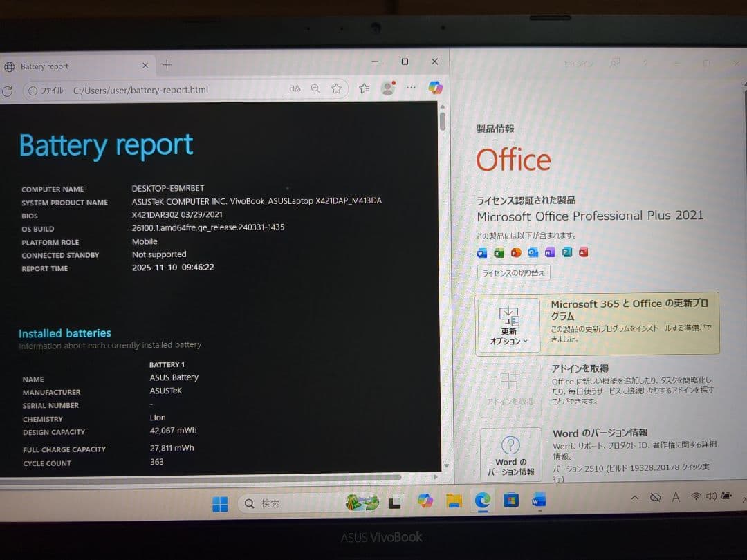Click the Outlook icon in the included apps row
The width and height of the screenshot is (747, 560).
coord(532,252)
